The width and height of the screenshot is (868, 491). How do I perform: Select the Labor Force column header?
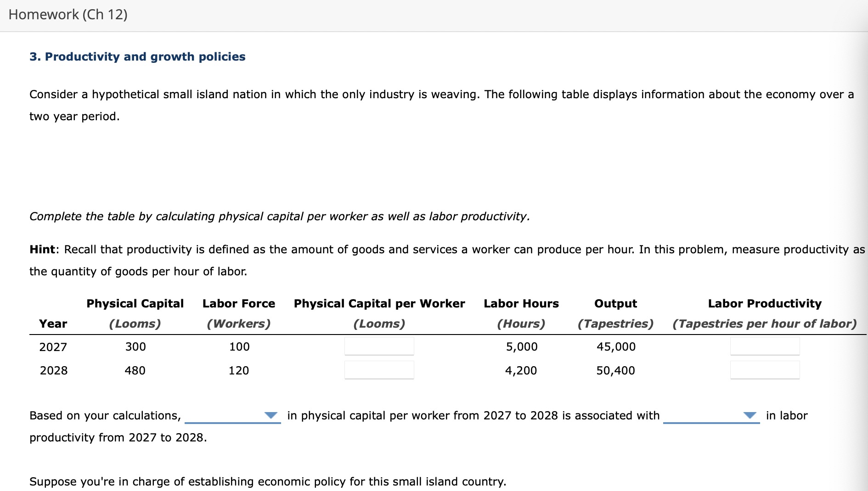pyautogui.click(x=238, y=303)
